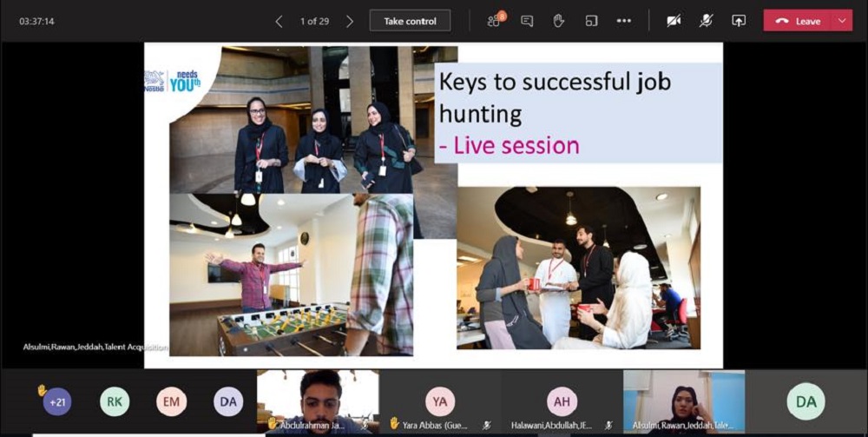Screen dimensions: 868x437
Task: Open the More actions ellipsis menu
Action: point(623,21)
